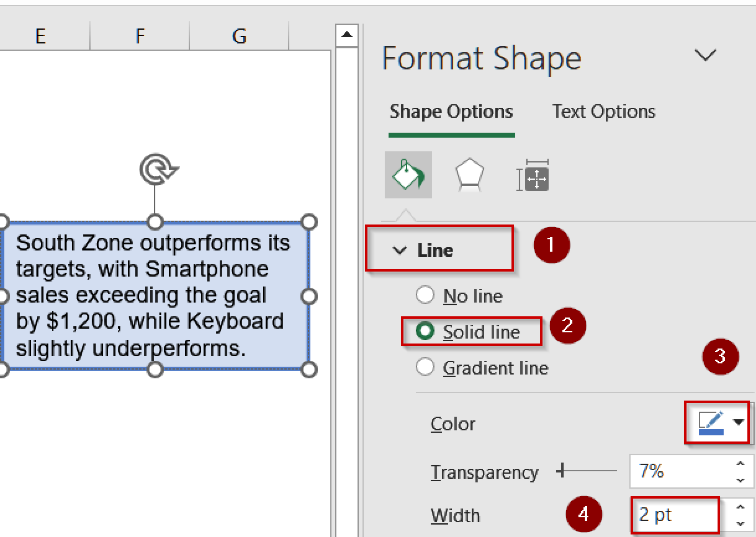Image resolution: width=756 pixels, height=537 pixels.
Task: Switch to the Text Options tab
Action: (604, 111)
